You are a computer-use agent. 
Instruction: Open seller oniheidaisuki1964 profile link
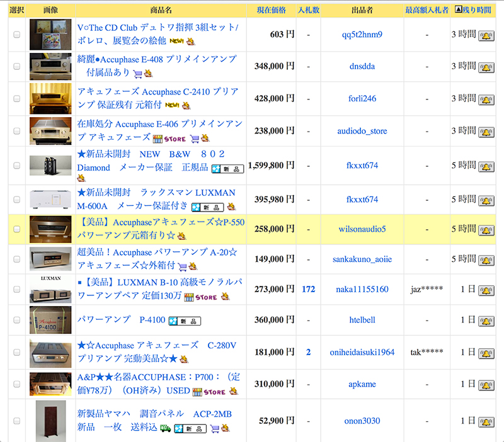[362, 353]
